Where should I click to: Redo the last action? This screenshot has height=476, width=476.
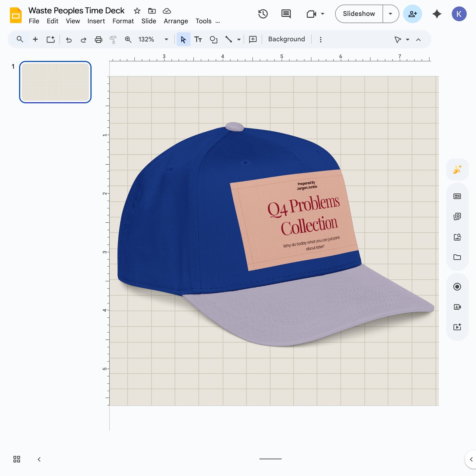pyautogui.click(x=83, y=40)
